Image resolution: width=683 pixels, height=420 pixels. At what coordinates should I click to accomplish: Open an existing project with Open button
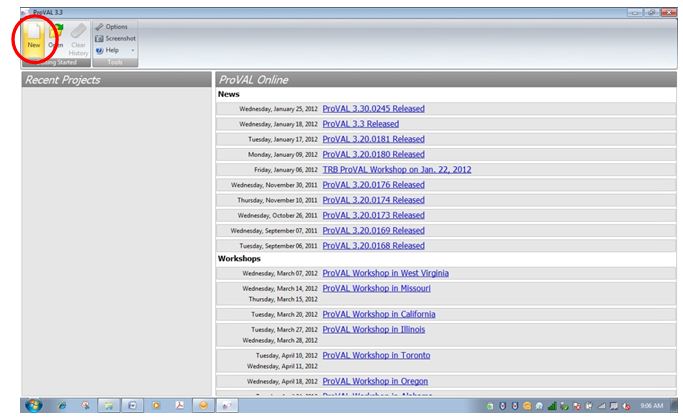pyautogui.click(x=56, y=40)
